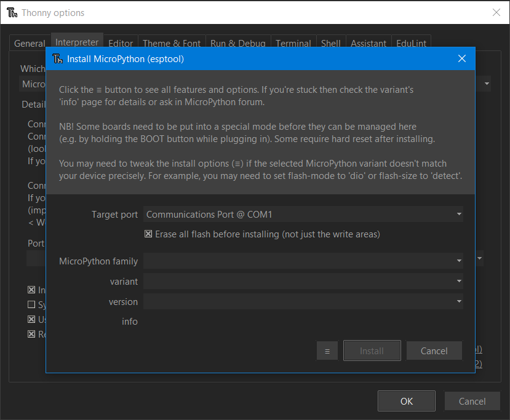The image size is (510, 420).
Task: Toggle the third checkbox starting with 'U'
Action: (x=31, y=319)
